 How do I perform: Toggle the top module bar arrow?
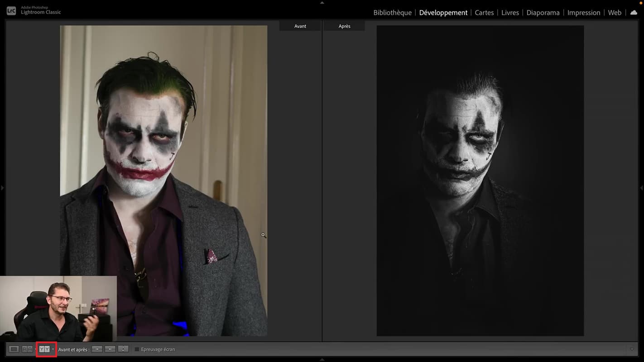(x=322, y=2)
